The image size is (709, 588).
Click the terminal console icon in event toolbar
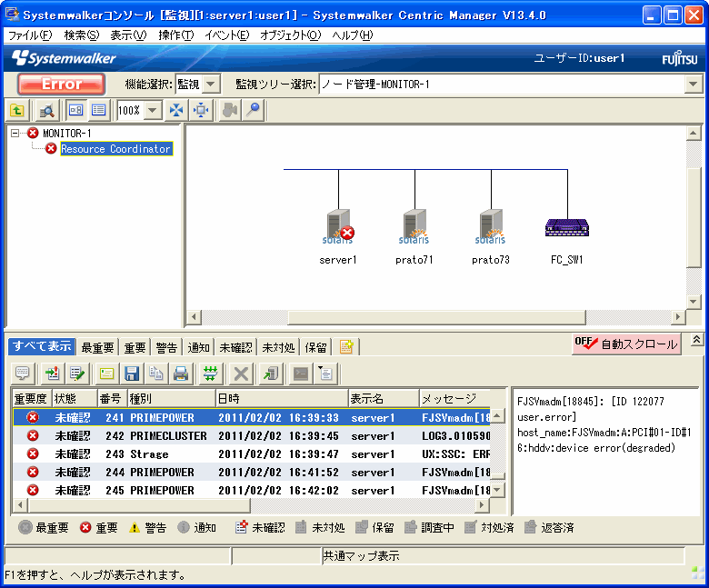pyautogui.click(x=301, y=374)
